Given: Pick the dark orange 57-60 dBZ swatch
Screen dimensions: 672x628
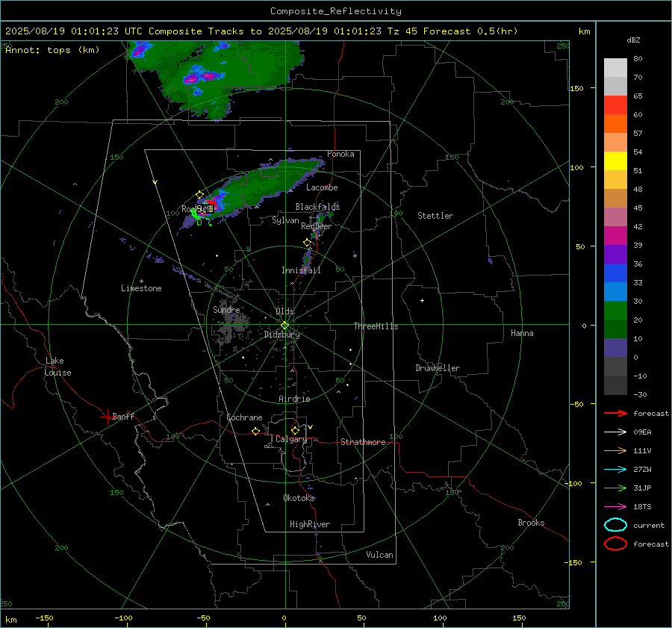Looking at the screenshot, I should tap(615, 124).
